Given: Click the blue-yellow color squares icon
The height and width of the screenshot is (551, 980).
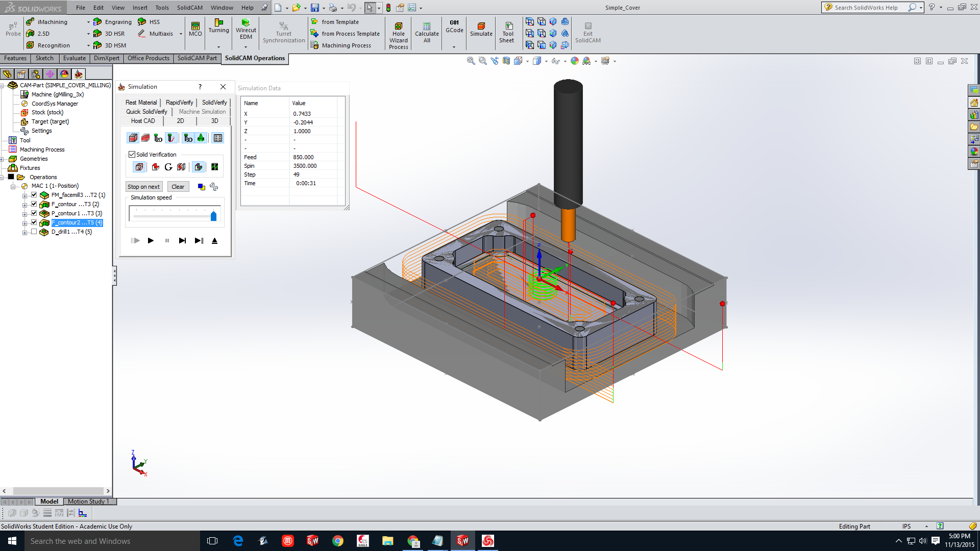Looking at the screenshot, I should click(201, 187).
